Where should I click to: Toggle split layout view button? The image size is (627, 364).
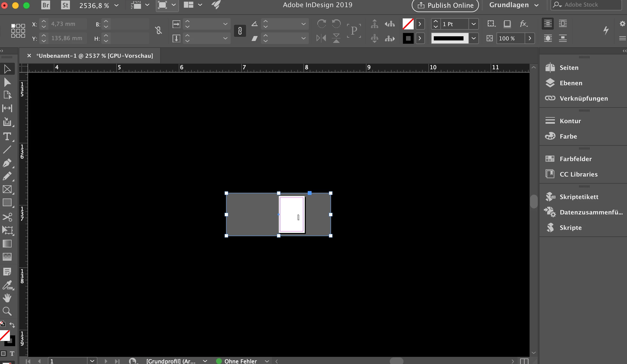pyautogui.click(x=524, y=361)
